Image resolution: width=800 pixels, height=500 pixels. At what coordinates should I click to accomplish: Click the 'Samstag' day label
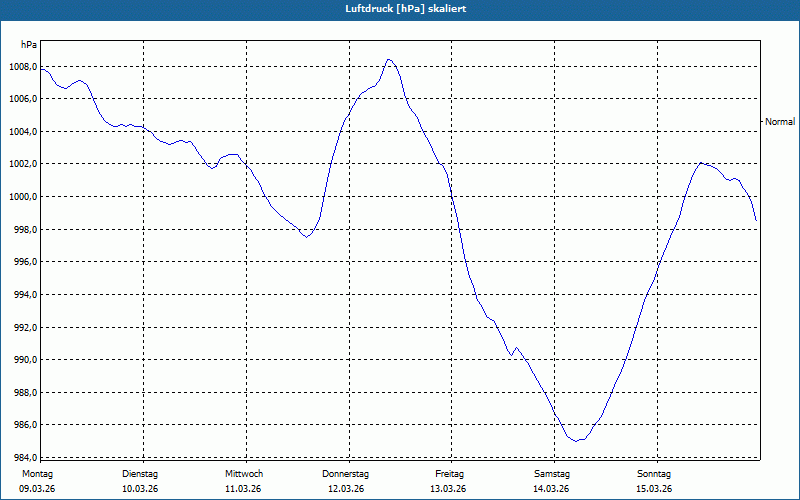click(552, 474)
